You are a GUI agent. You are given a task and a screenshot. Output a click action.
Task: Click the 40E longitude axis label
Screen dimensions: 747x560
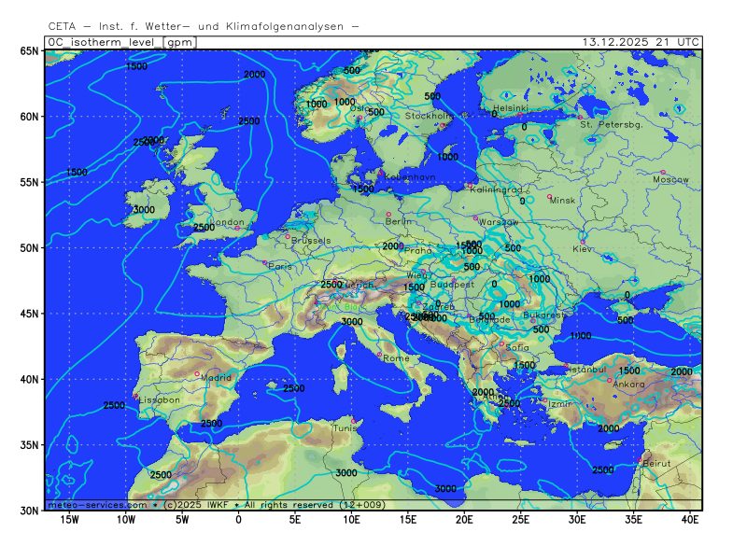coord(690,518)
